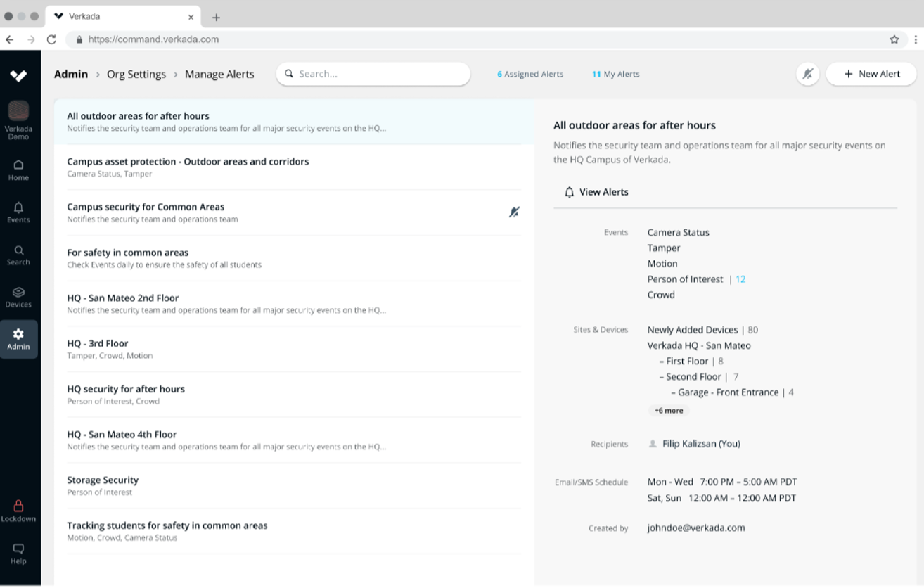Expand the +6 more sites list
Image resolution: width=924 pixels, height=588 pixels.
669,410
